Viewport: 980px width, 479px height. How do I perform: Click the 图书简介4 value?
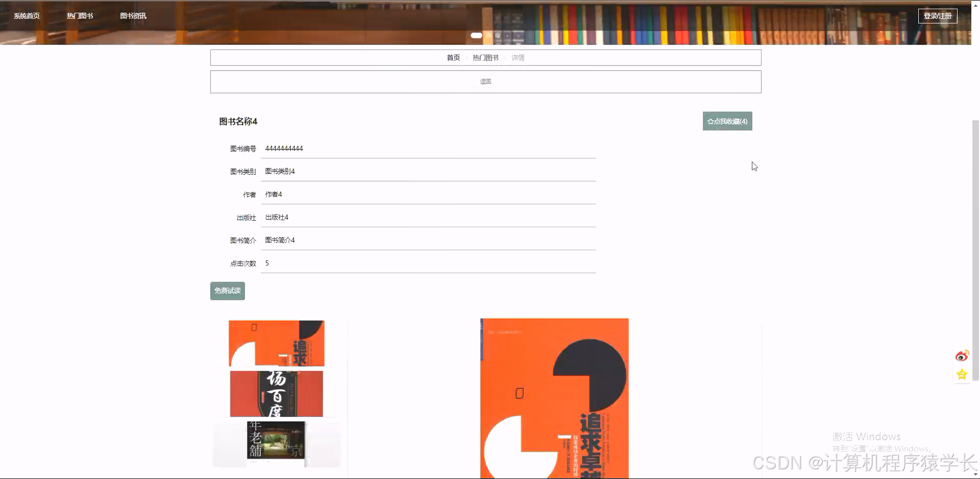pos(280,241)
